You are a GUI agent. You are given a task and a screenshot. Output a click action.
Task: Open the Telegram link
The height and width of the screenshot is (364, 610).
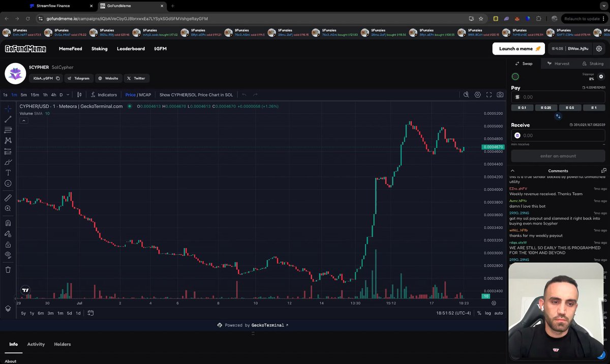pyautogui.click(x=79, y=78)
